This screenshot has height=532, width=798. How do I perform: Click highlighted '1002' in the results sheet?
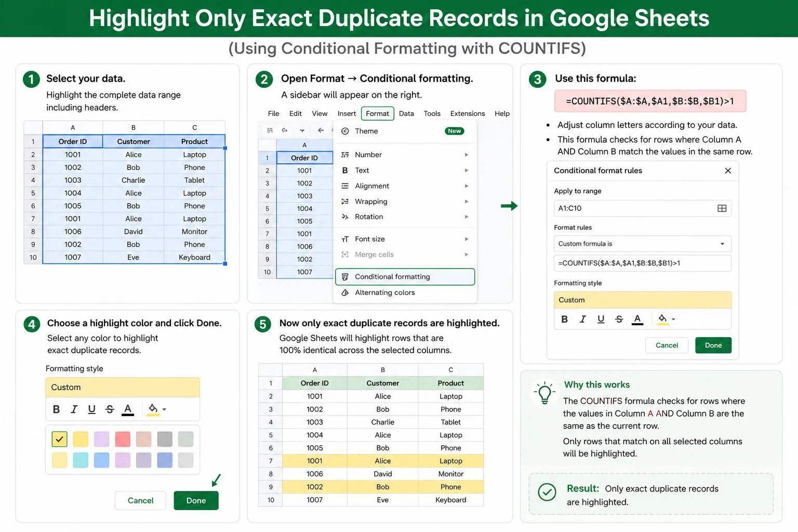pos(315,487)
